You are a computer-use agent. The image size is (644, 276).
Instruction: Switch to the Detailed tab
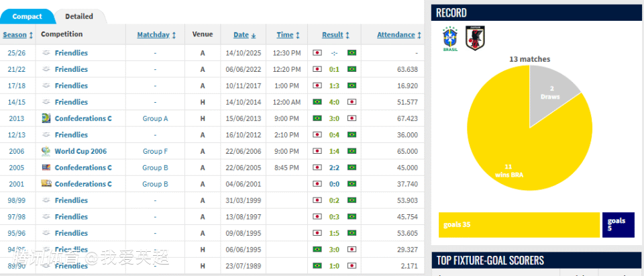(x=79, y=17)
